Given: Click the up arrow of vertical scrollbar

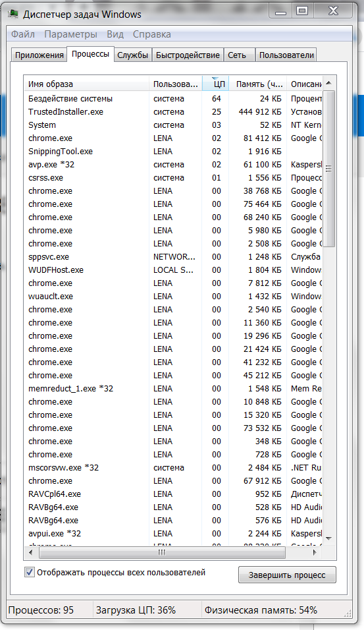Looking at the screenshot, I should 328,83.
